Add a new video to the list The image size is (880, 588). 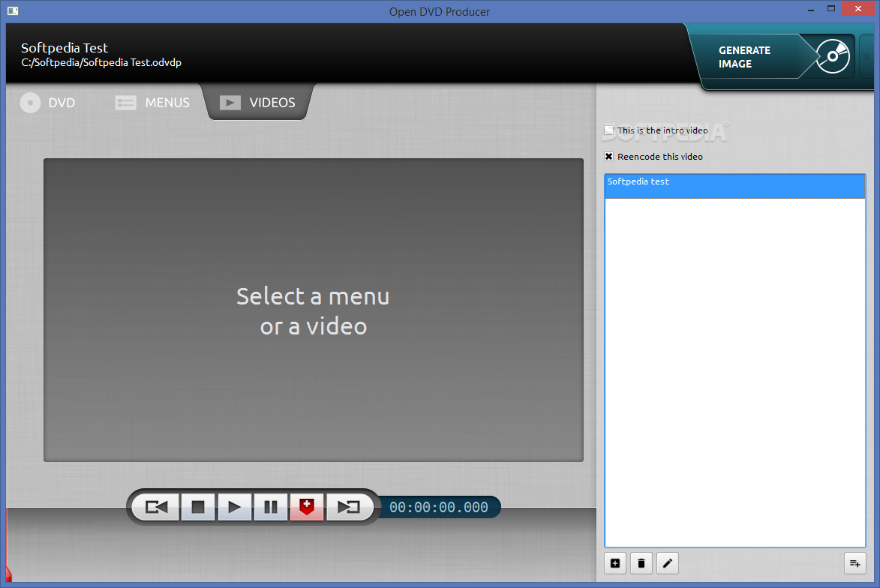tap(615, 562)
